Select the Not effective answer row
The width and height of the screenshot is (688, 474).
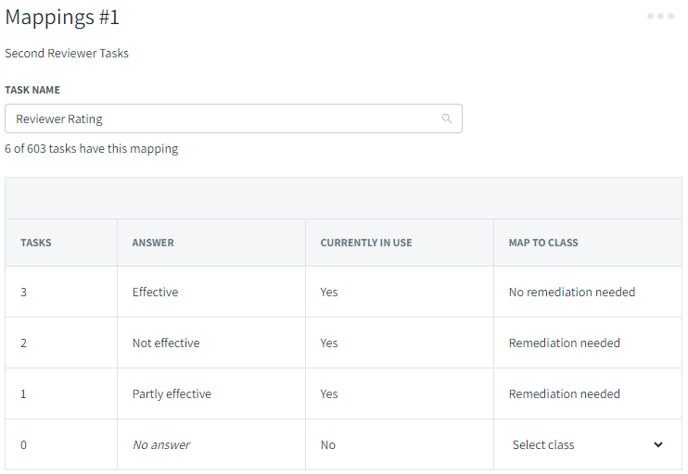tap(344, 343)
